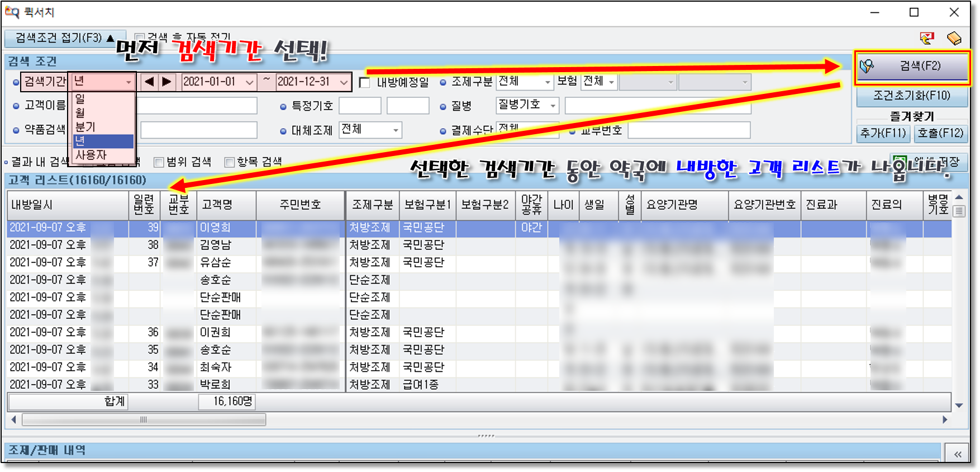980x472 pixels.
Task: Choose 사용자 in the period dropdown list
Action: pyautogui.click(x=91, y=155)
